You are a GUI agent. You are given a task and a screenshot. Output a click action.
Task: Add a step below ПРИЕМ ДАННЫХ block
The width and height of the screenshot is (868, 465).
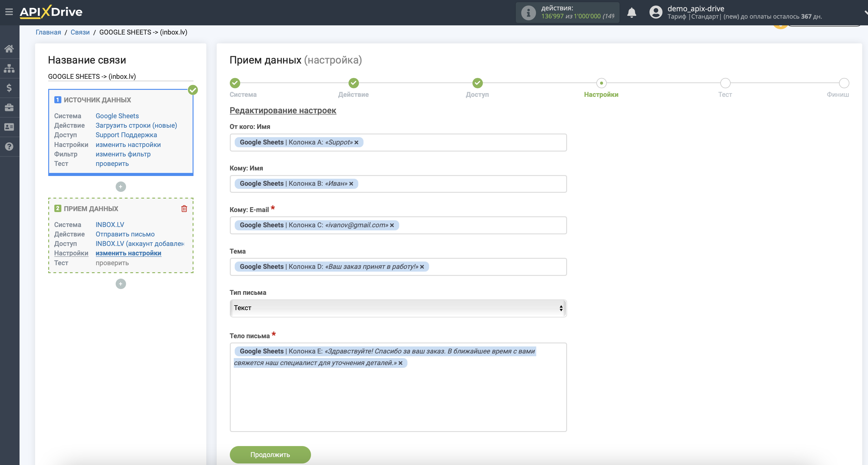click(x=121, y=284)
